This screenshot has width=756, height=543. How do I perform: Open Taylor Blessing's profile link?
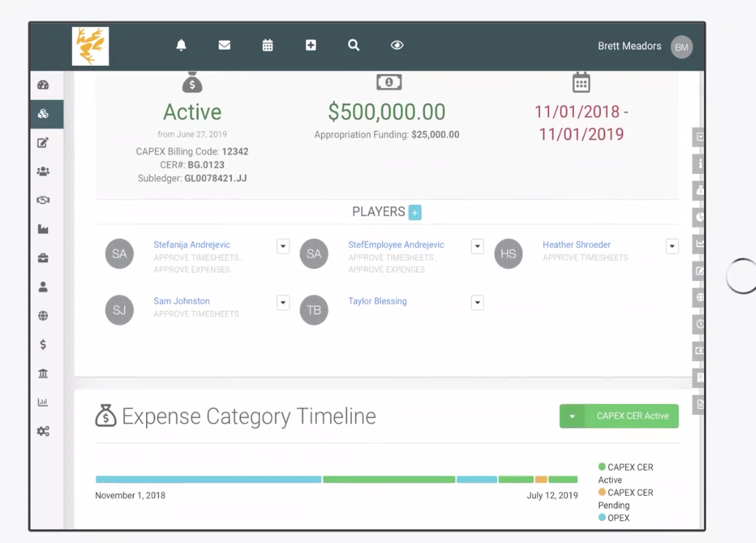click(x=377, y=301)
